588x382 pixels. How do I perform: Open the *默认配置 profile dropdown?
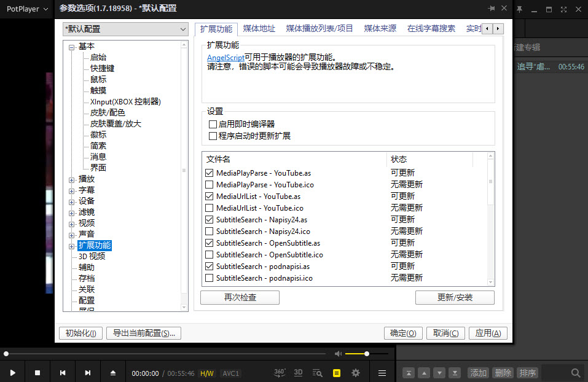pyautogui.click(x=182, y=29)
